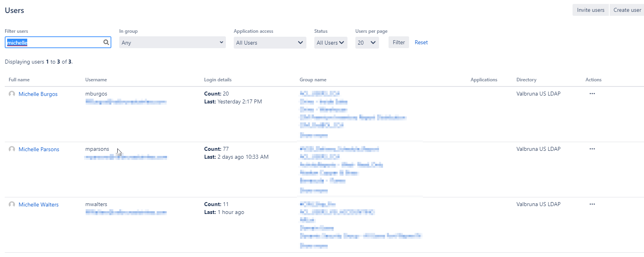644x257 pixels.
Task: Open actions menu for Michelle Walters
Action: [592, 204]
